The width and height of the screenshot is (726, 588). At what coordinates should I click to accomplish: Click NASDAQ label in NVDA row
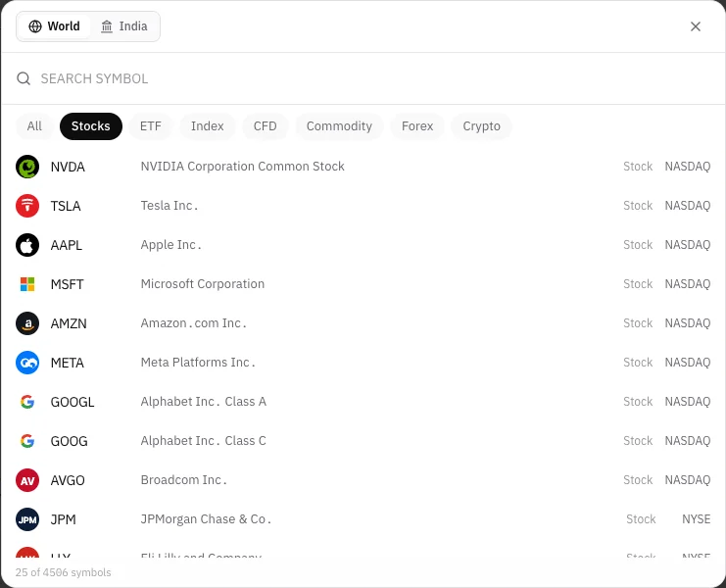coord(688,167)
